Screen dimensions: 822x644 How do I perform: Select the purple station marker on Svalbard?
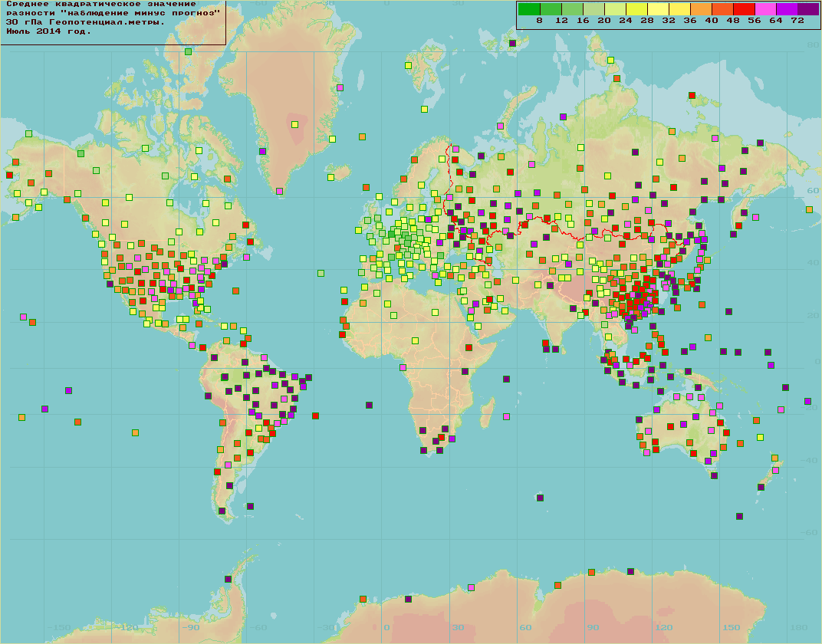click(x=513, y=43)
